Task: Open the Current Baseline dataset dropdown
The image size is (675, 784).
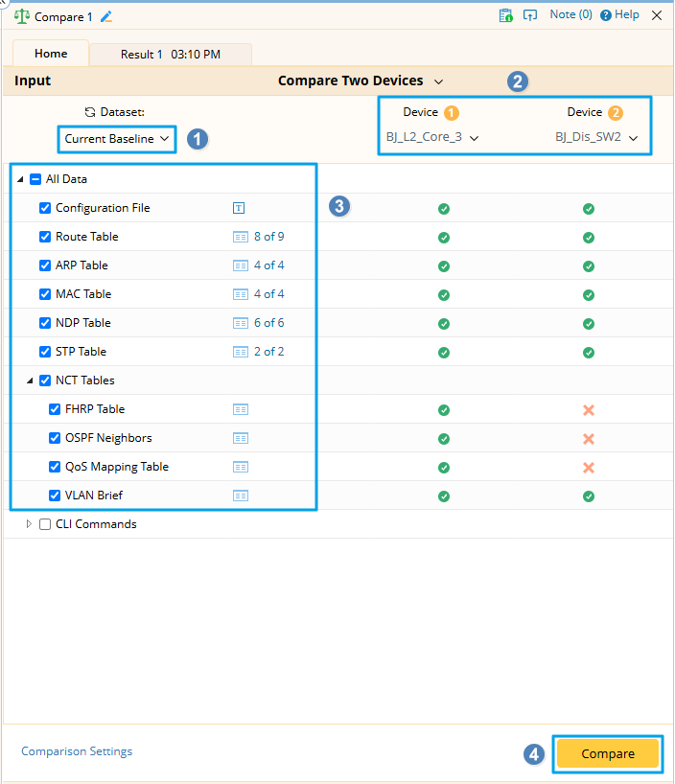Action: [x=117, y=139]
